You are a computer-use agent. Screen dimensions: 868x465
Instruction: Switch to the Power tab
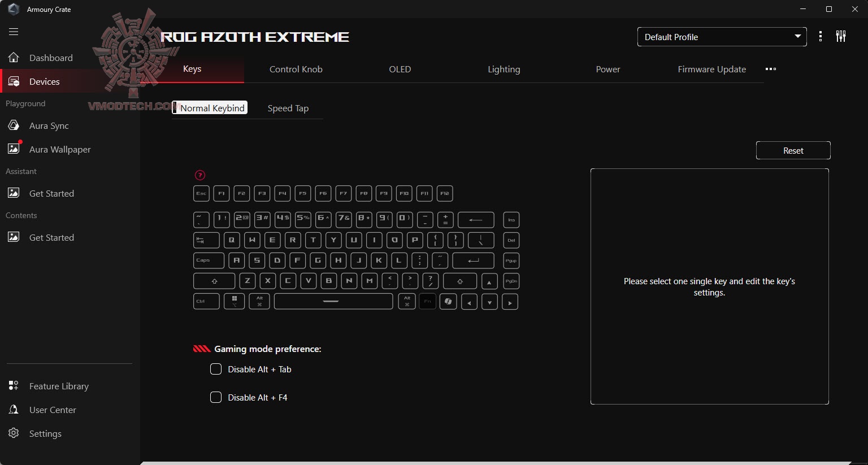pos(608,69)
